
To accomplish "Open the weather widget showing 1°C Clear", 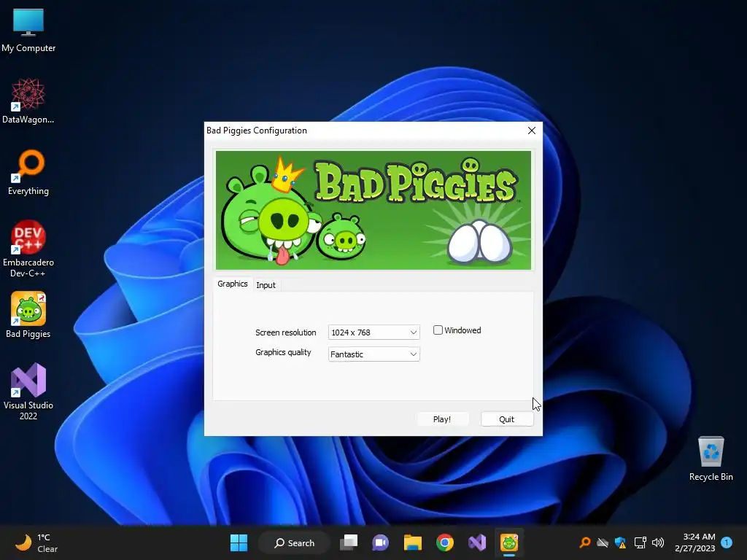I will [36, 542].
